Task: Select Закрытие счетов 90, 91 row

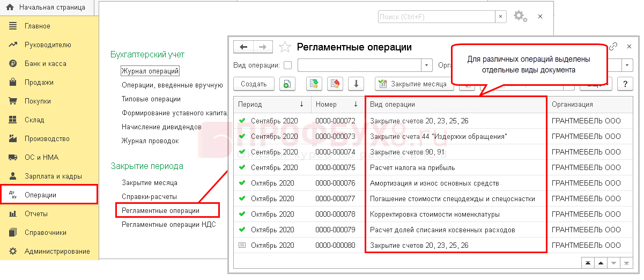Action: click(x=434, y=152)
